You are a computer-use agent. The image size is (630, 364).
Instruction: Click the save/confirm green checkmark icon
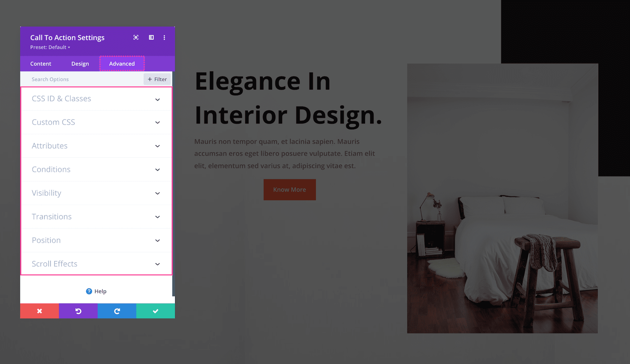(155, 311)
